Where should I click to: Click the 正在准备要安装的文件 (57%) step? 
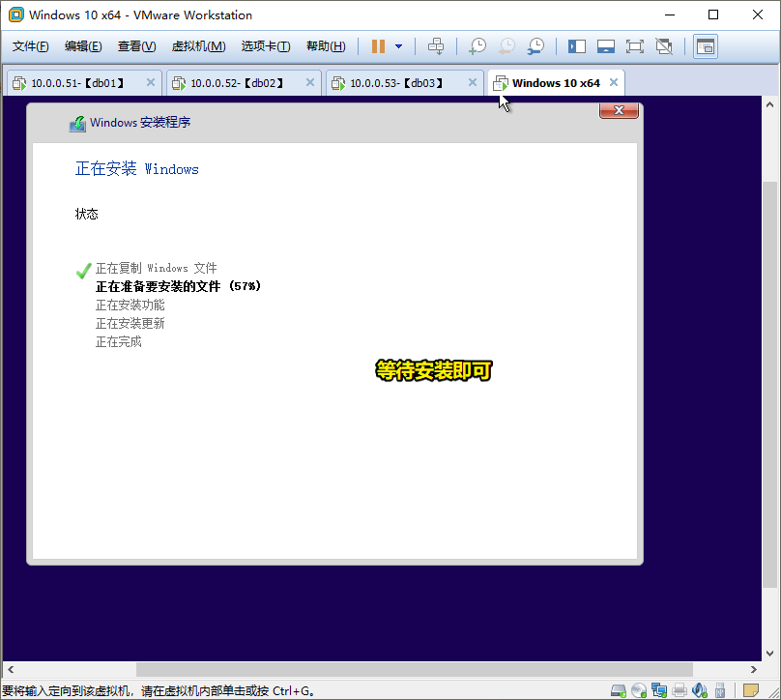pos(178,286)
